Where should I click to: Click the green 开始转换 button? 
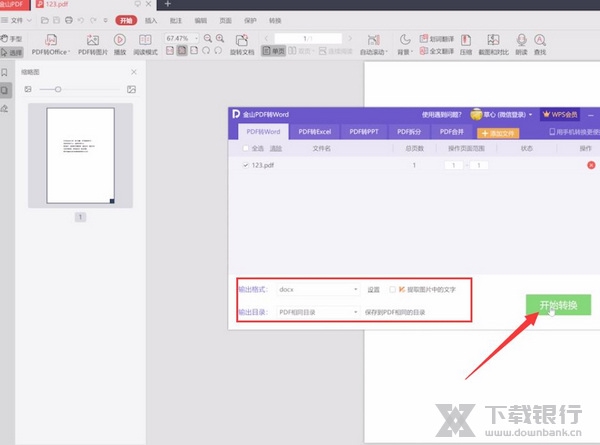558,305
